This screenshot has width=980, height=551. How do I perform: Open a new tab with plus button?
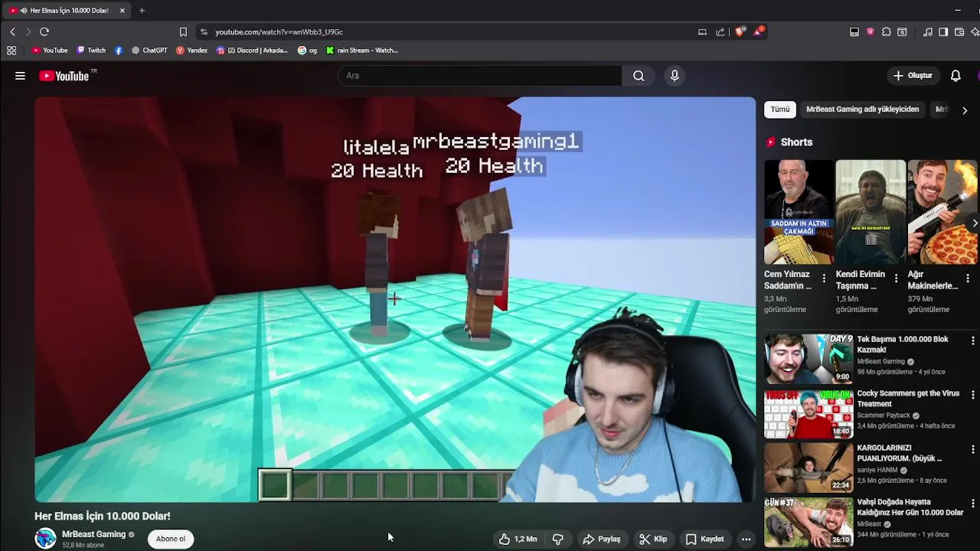click(142, 11)
